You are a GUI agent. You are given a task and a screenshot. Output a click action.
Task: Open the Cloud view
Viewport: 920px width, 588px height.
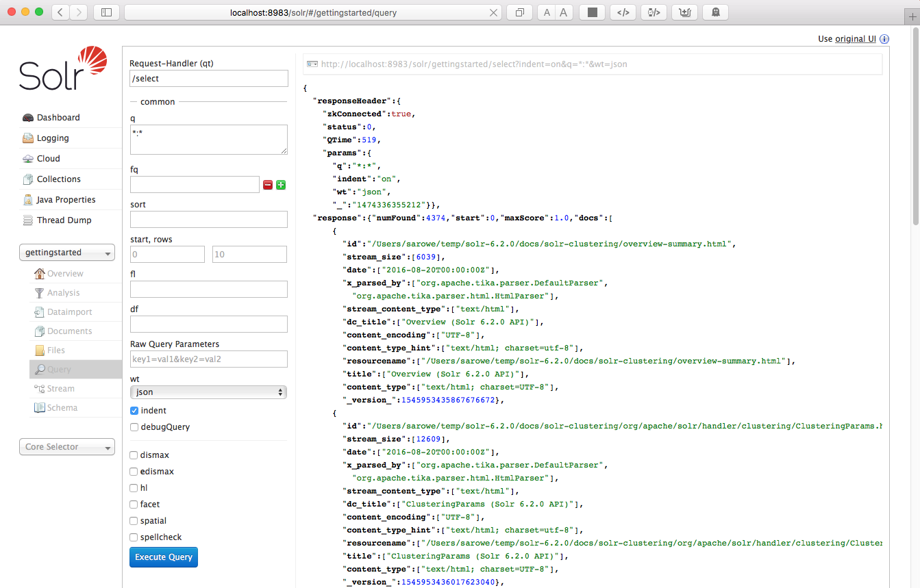pyautogui.click(x=49, y=158)
